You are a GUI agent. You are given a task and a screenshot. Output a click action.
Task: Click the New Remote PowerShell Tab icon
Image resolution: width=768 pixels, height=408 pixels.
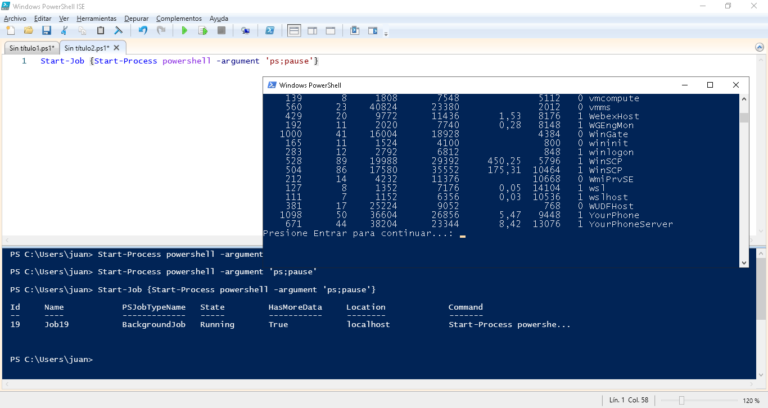pyautogui.click(x=245, y=31)
